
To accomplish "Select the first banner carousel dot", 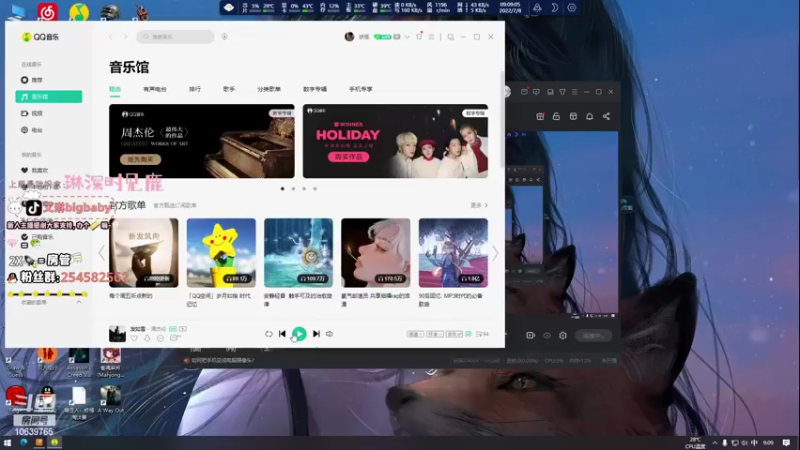I will pos(283,189).
